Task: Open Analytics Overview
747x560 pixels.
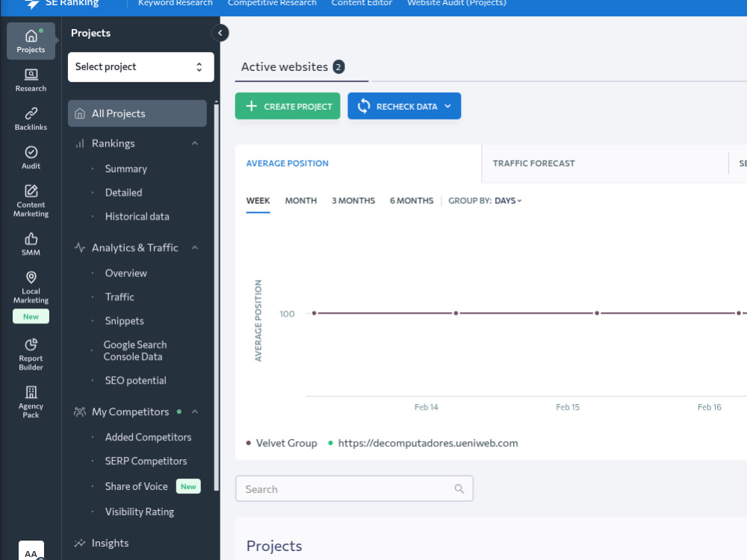Action: 126,273
